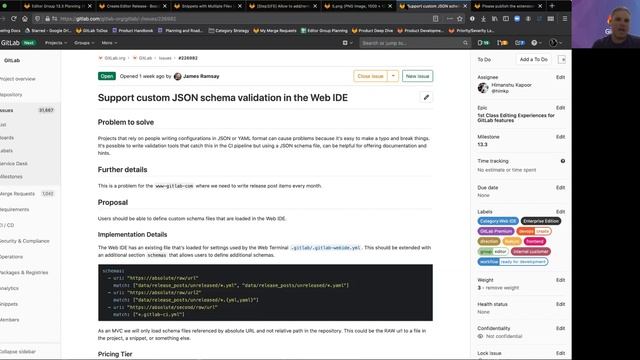Open the Groups dropdown menu
Screen dimensions: 640x360
(84, 42)
